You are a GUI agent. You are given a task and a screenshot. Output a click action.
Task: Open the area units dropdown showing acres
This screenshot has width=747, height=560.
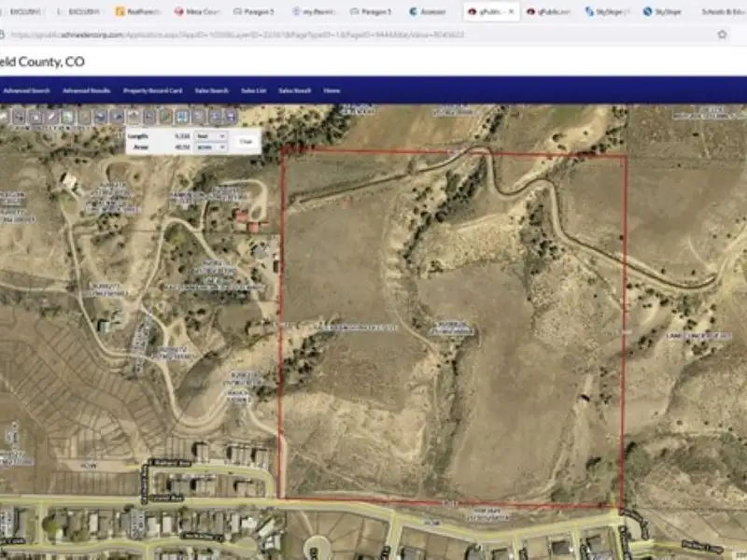[x=209, y=147]
